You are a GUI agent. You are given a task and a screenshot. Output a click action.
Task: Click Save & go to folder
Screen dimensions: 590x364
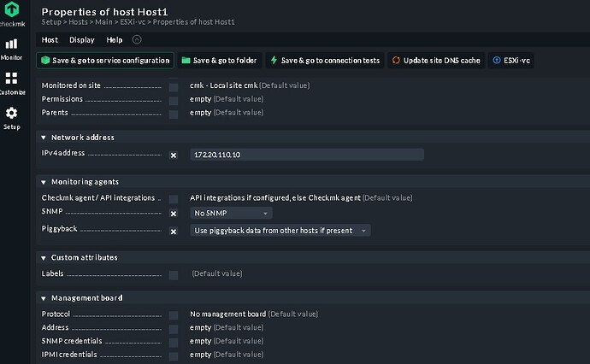218,61
